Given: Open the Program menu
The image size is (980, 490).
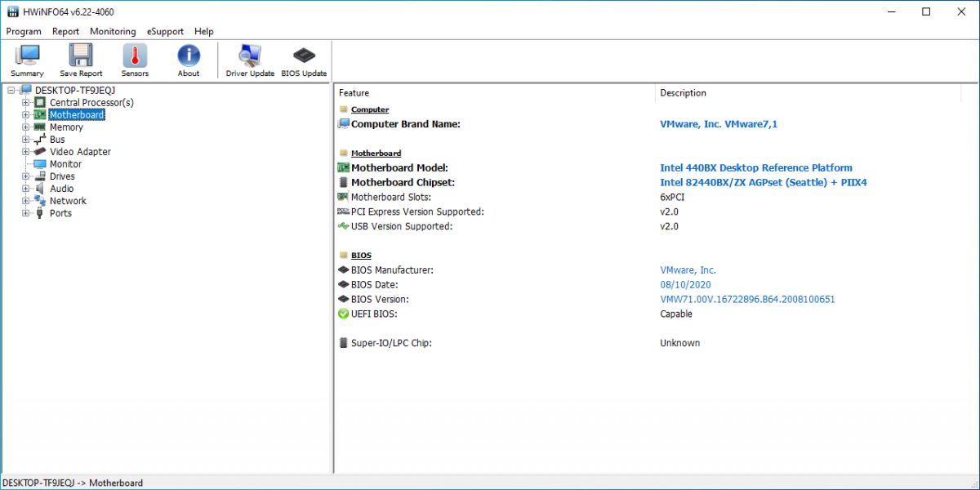Looking at the screenshot, I should [24, 32].
